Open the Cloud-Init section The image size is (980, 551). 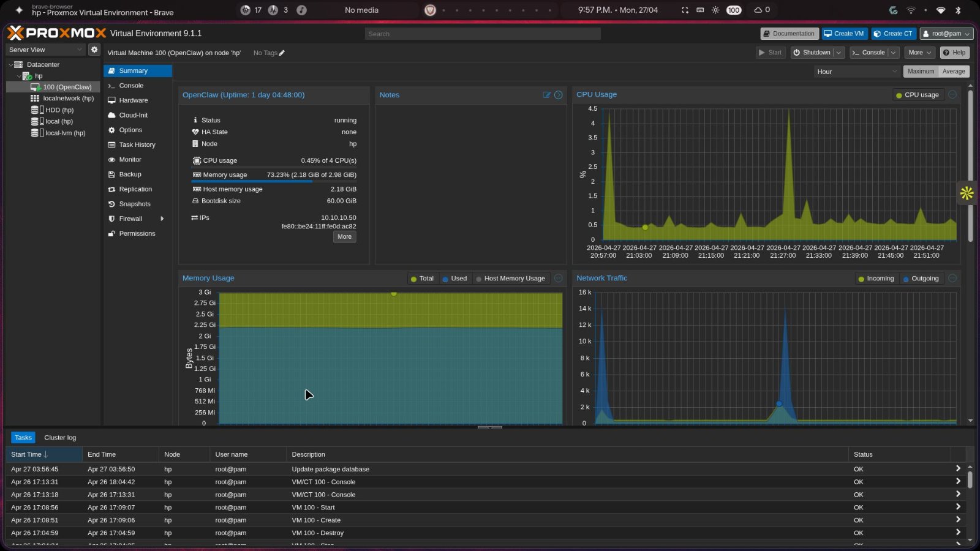[x=138, y=115]
